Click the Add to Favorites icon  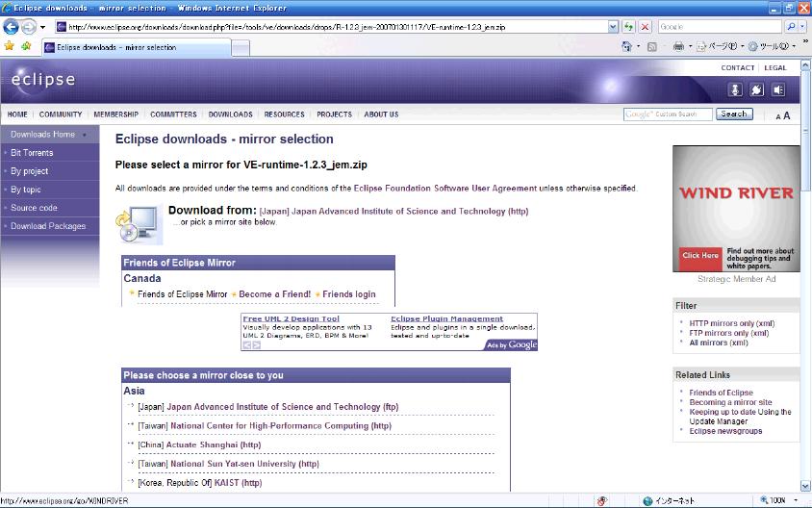26,46
